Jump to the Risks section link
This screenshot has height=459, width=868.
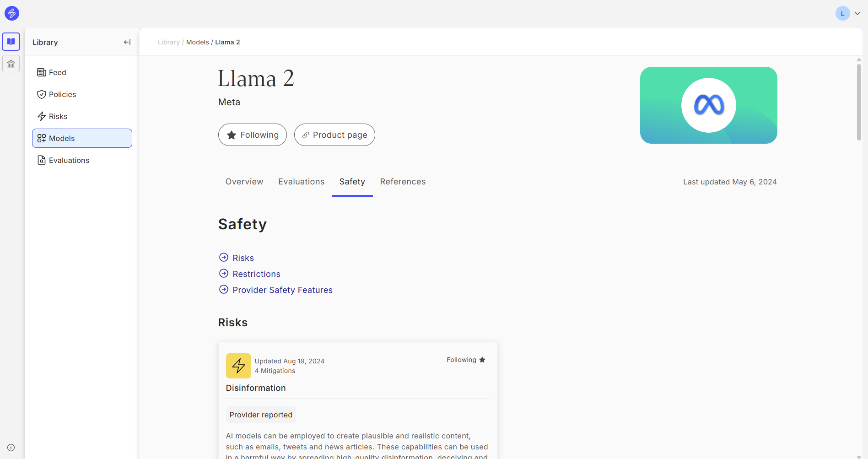pos(243,258)
